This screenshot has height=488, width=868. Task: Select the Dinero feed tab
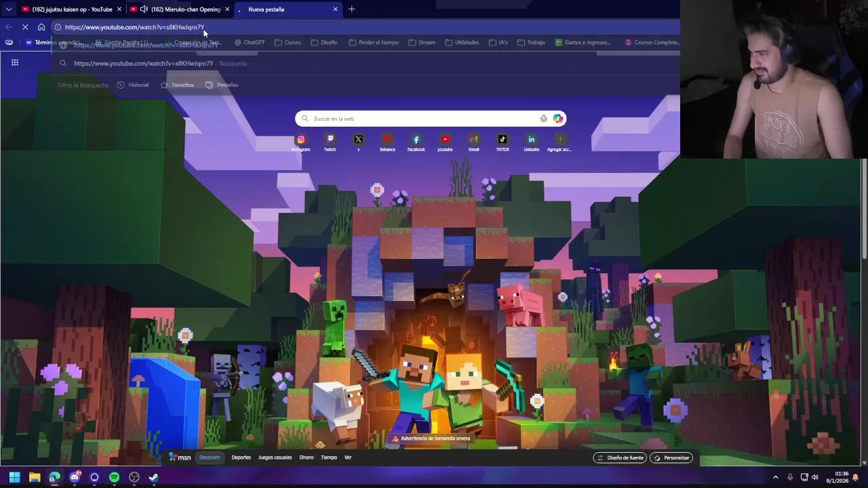pyautogui.click(x=307, y=457)
